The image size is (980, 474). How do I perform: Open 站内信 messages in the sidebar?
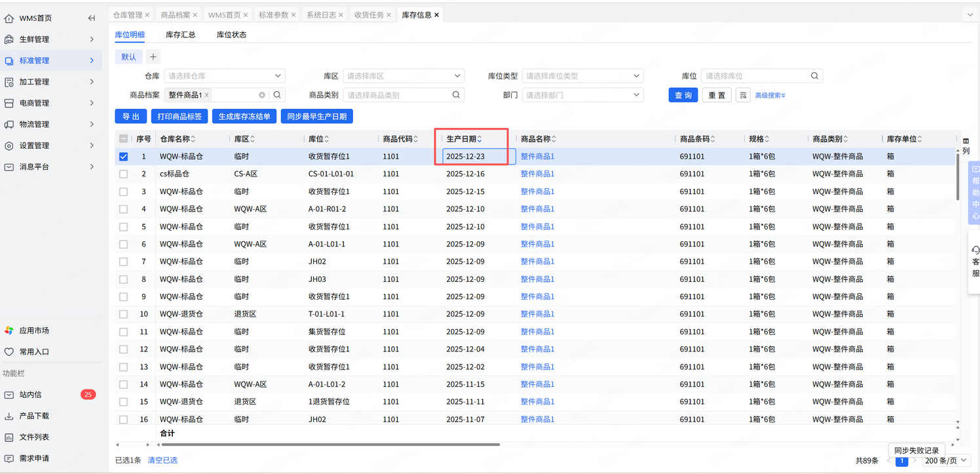[x=30, y=395]
